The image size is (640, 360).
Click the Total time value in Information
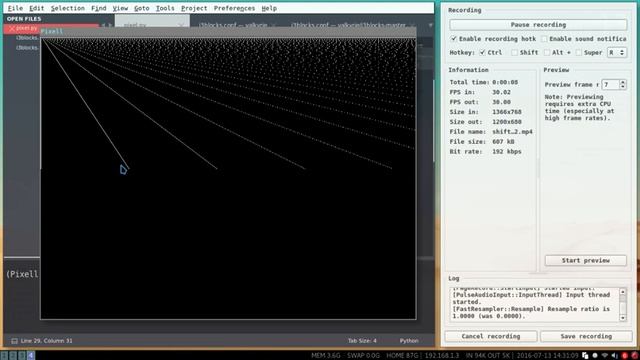505,82
